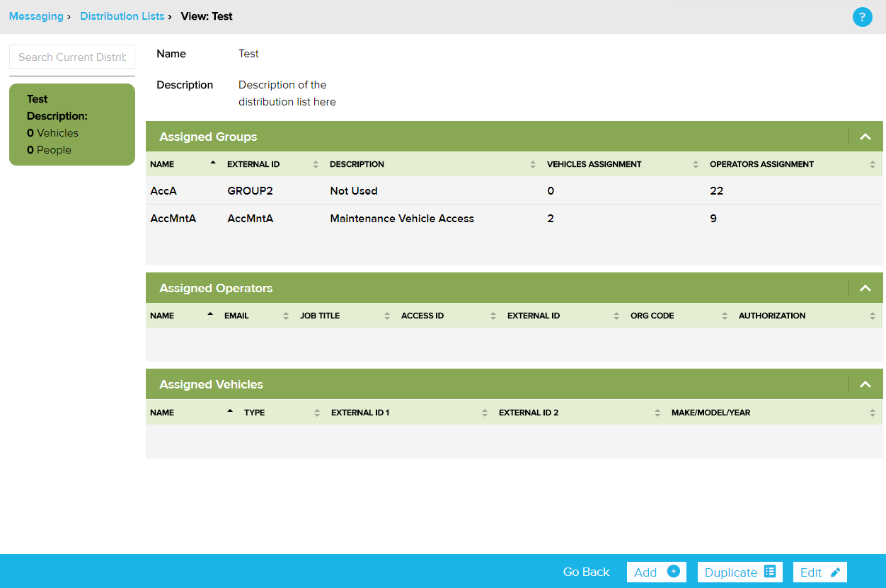Open the distribution list here link

pyautogui.click(x=287, y=101)
